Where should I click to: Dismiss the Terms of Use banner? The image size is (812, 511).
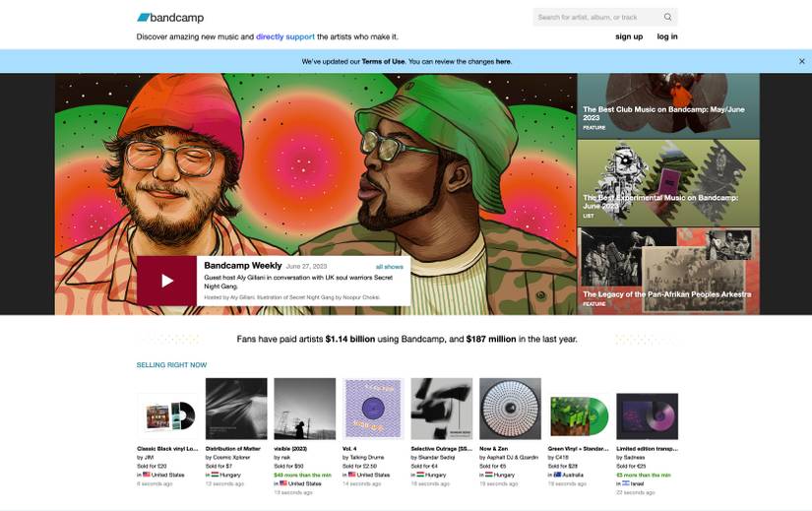coord(801,61)
